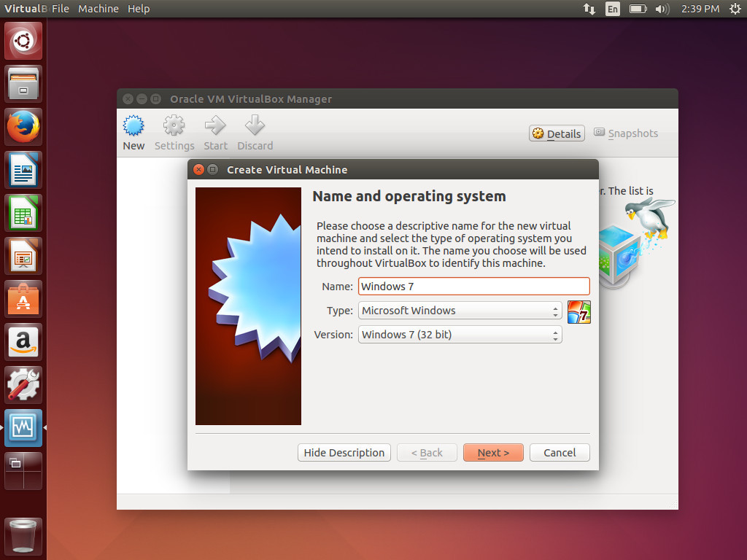Switch to the Details view

pos(557,133)
